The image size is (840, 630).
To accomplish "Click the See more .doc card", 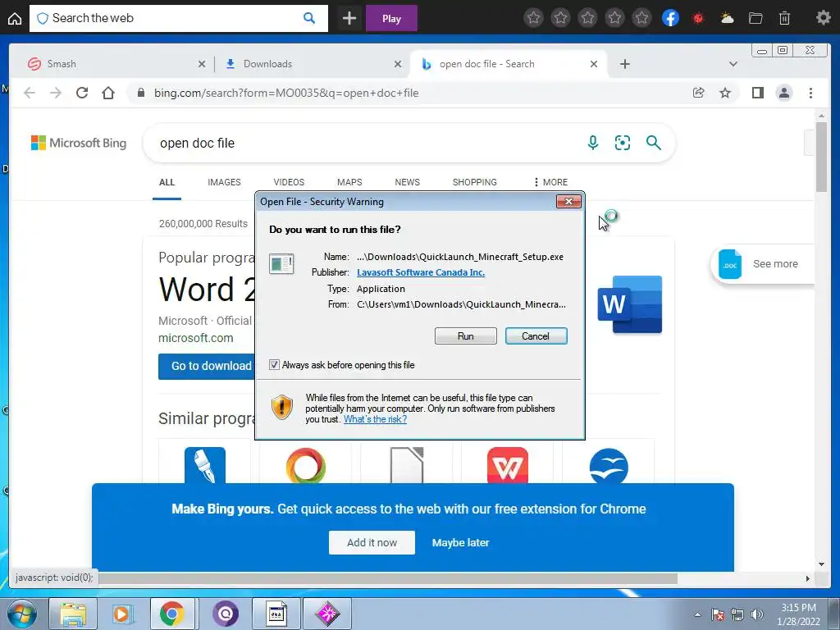I will pos(762,263).
